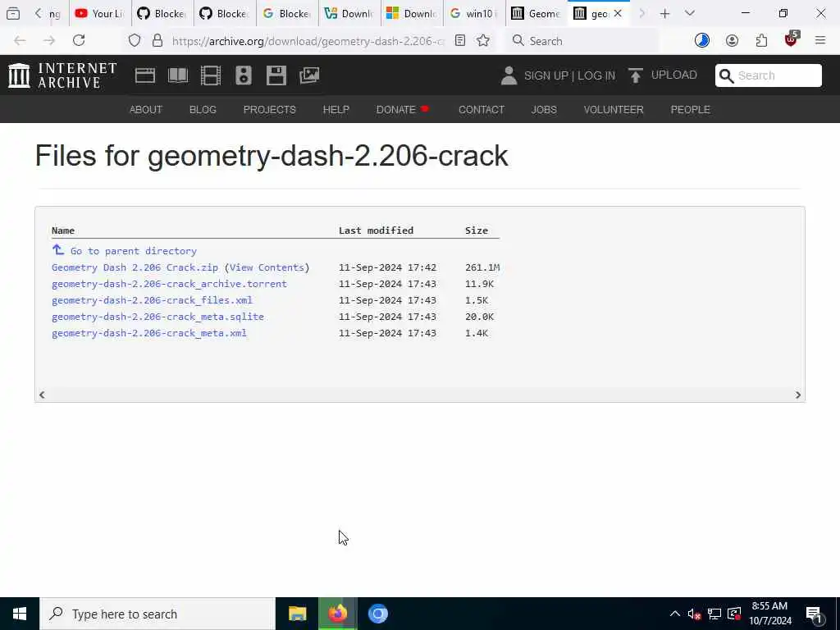840x630 pixels.
Task: Open a new tab with the plus button
Action: tap(664, 14)
